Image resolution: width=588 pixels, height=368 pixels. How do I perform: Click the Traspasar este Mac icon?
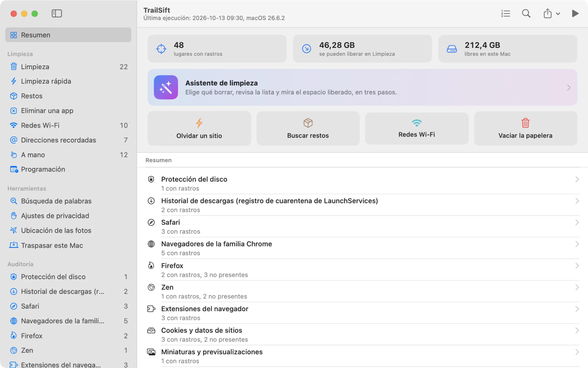(x=14, y=245)
